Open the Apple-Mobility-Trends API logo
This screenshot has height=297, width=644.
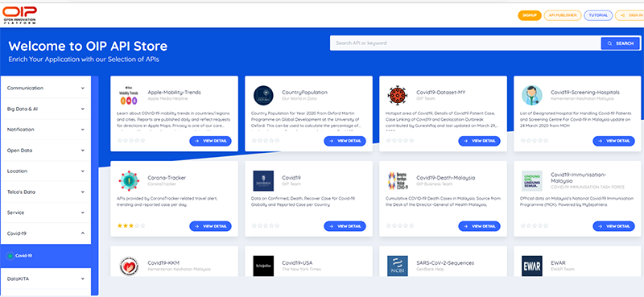(129, 96)
